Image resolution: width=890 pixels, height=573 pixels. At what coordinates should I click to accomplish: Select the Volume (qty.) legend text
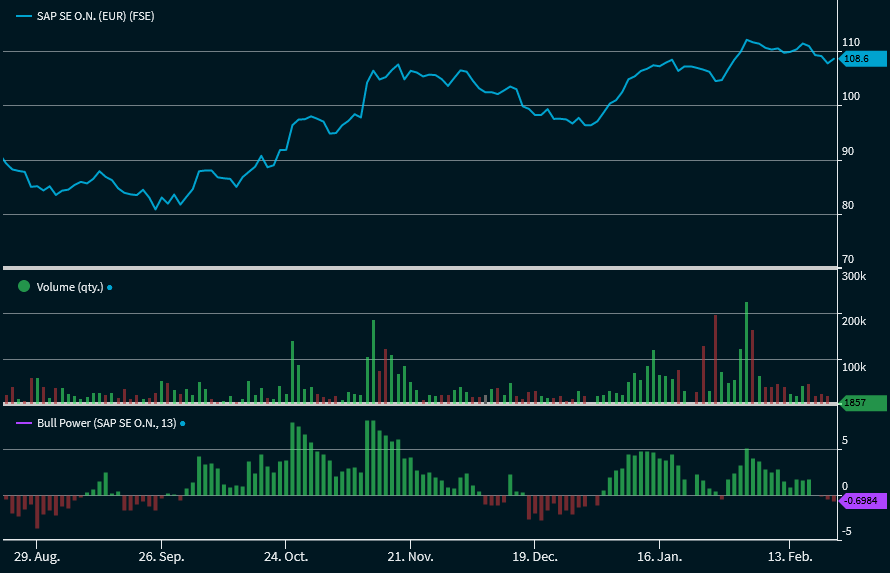point(69,287)
